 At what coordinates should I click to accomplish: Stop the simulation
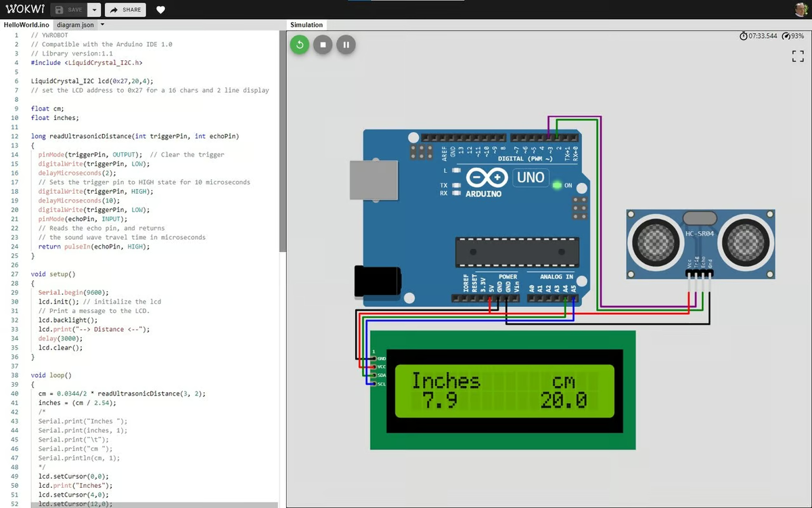(x=323, y=45)
